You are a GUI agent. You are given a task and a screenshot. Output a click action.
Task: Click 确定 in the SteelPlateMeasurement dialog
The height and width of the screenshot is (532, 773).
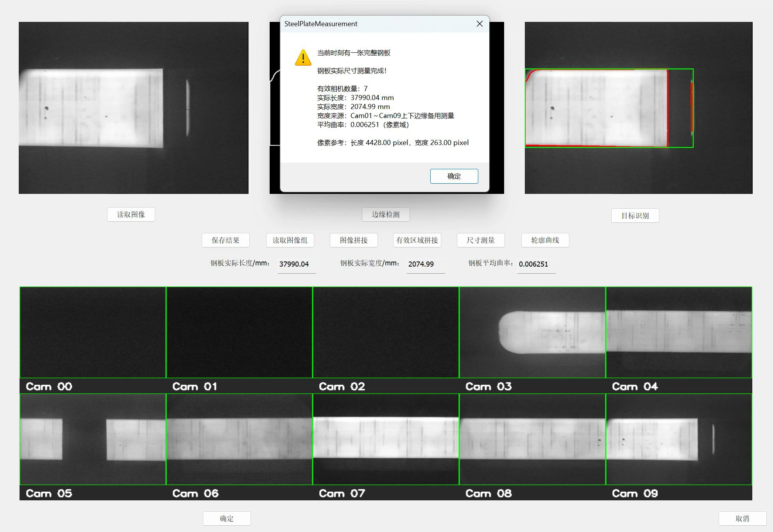454,176
